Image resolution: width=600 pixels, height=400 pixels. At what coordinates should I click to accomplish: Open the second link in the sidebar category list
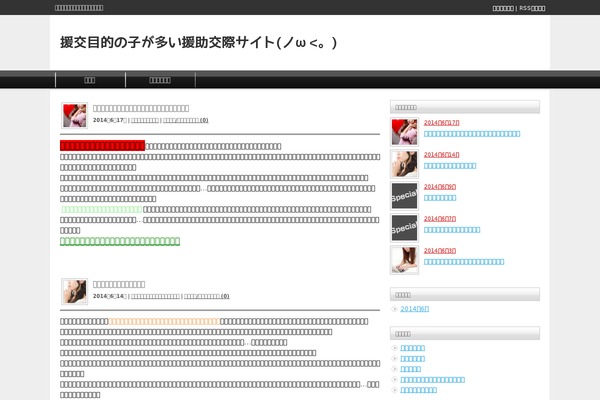point(412,359)
